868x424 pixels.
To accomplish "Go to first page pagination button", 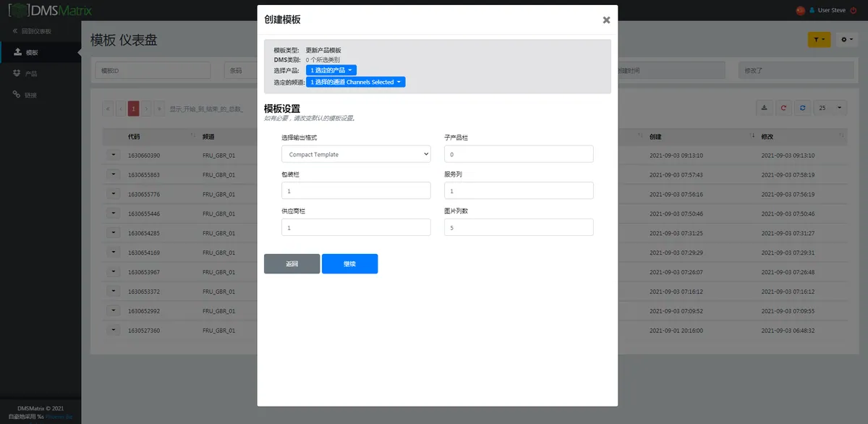I will 109,109.
